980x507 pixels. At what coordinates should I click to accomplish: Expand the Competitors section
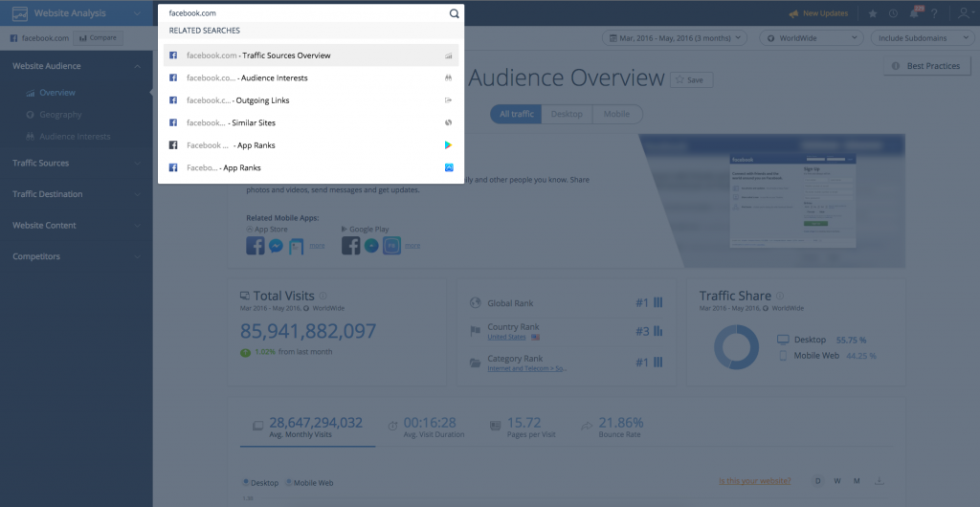pyautogui.click(x=77, y=256)
